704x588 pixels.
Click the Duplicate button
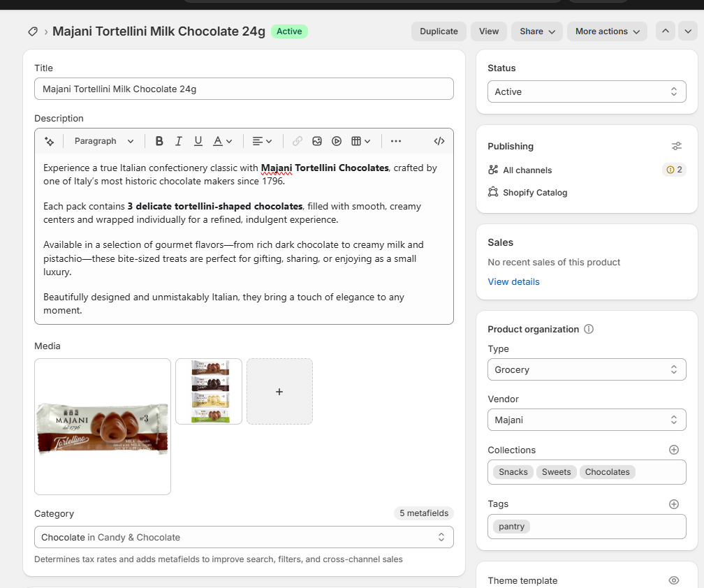[x=439, y=31]
